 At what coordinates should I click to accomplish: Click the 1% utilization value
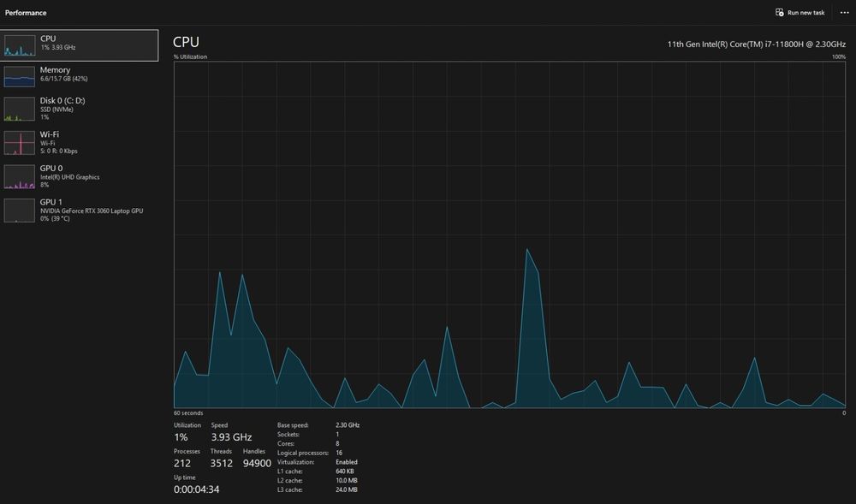point(181,437)
